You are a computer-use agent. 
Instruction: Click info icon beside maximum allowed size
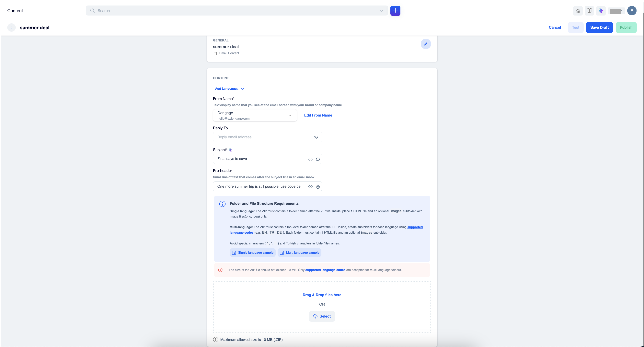[x=215, y=340]
